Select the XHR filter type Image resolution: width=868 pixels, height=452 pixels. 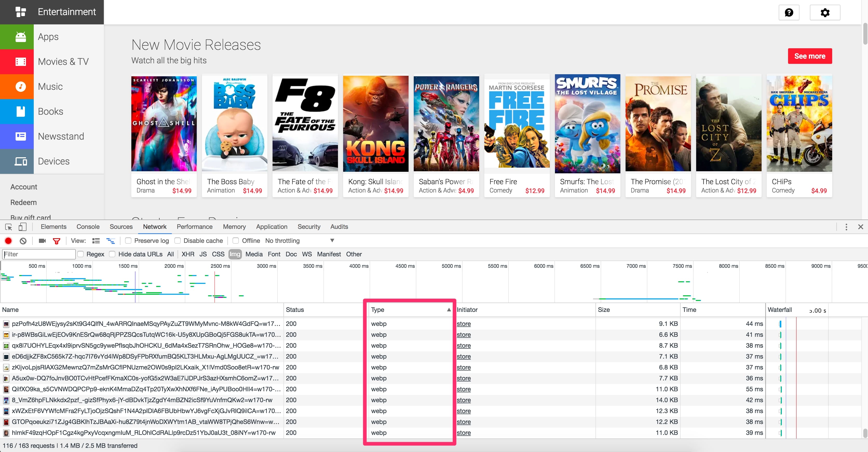click(188, 254)
